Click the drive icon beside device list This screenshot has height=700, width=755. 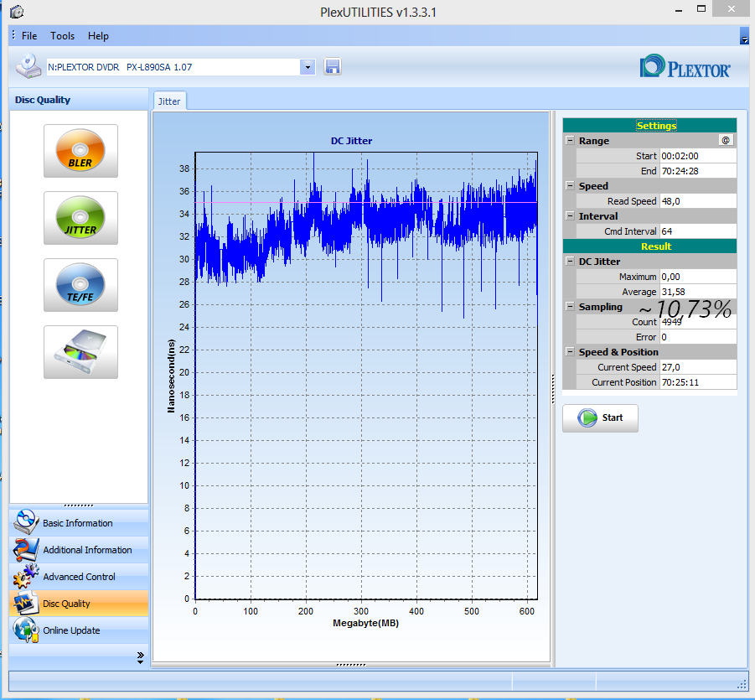pyautogui.click(x=28, y=66)
